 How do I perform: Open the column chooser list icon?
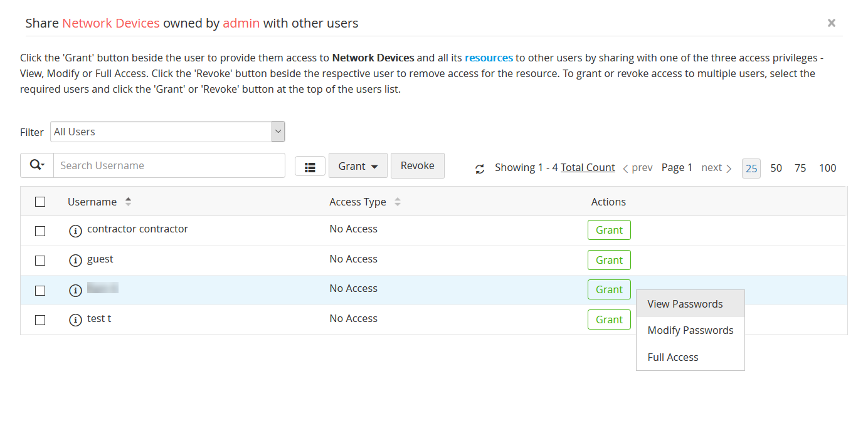[x=310, y=167]
